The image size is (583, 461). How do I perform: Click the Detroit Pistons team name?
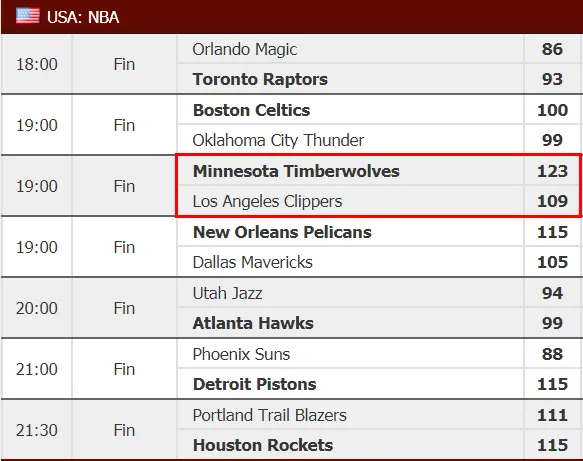[x=254, y=384]
